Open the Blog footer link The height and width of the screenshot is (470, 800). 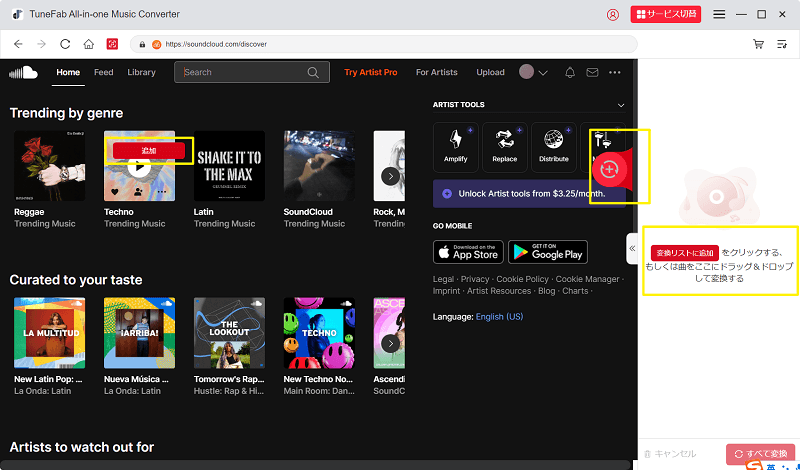tap(546, 291)
